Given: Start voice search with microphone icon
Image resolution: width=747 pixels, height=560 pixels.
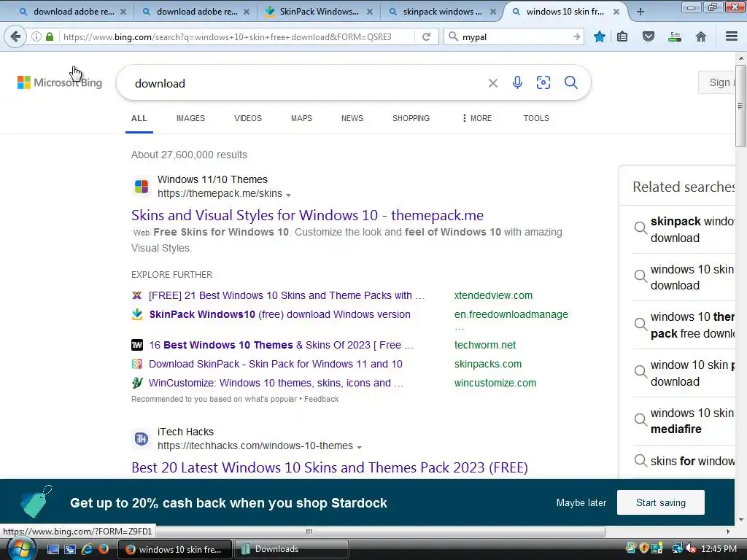Looking at the screenshot, I should 517,82.
